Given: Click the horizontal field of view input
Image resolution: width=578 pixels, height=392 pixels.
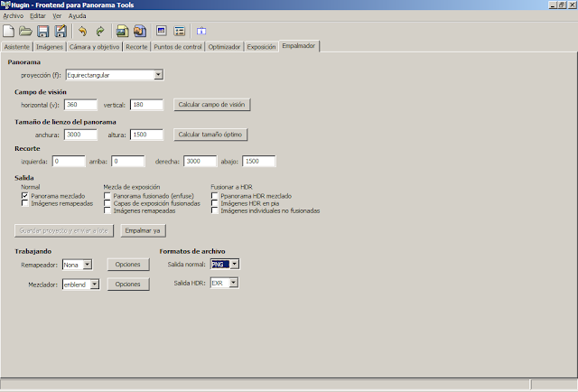Looking at the screenshot, I should click(x=80, y=105).
